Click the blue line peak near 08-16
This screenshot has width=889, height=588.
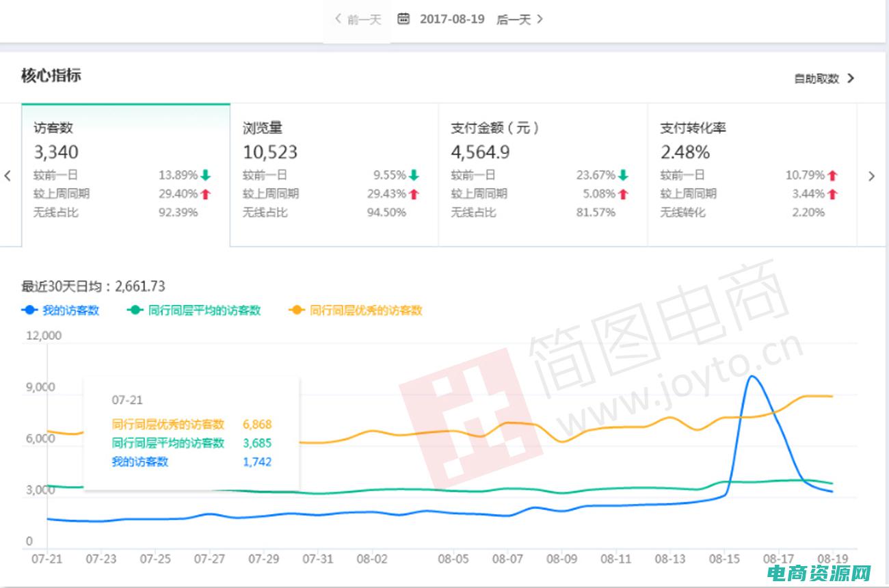[x=752, y=377]
